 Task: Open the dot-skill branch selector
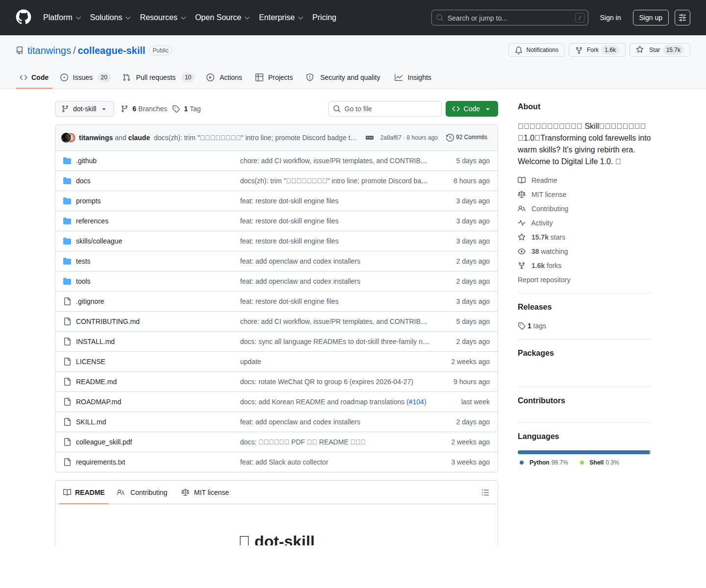click(x=84, y=109)
